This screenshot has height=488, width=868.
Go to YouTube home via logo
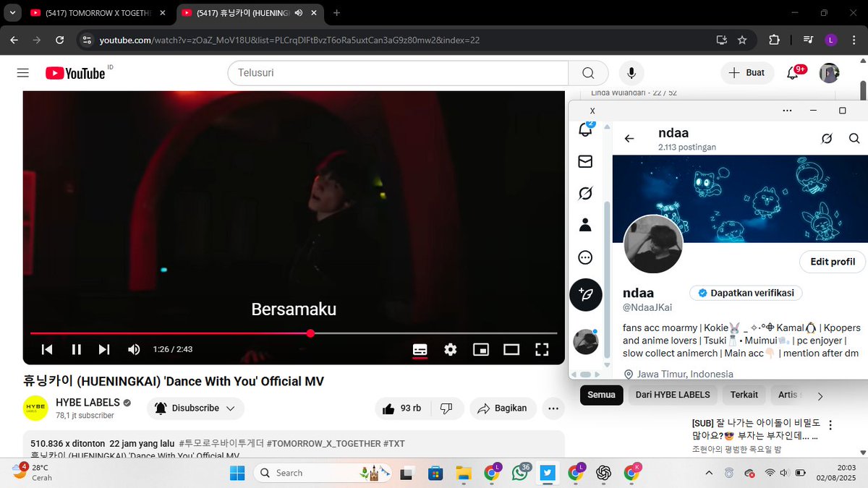click(x=75, y=73)
